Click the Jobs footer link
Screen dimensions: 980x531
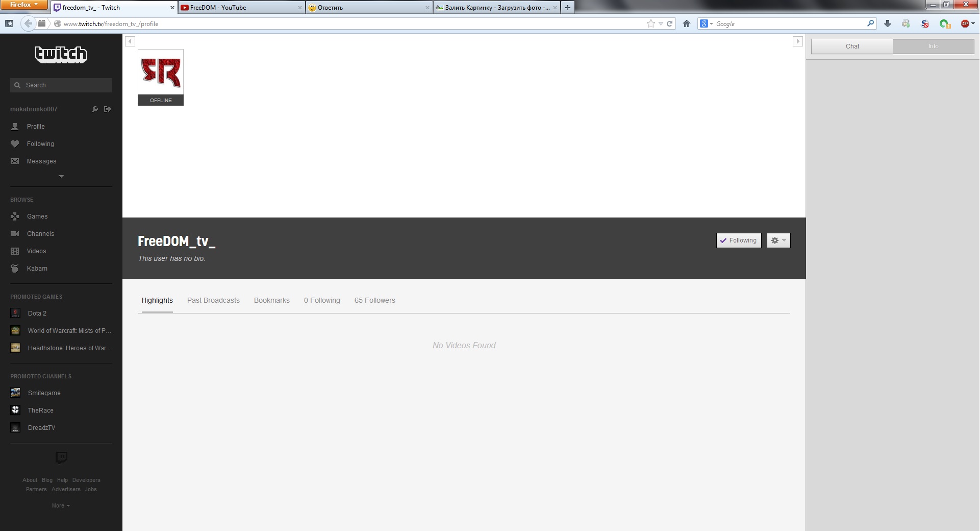[91, 489]
